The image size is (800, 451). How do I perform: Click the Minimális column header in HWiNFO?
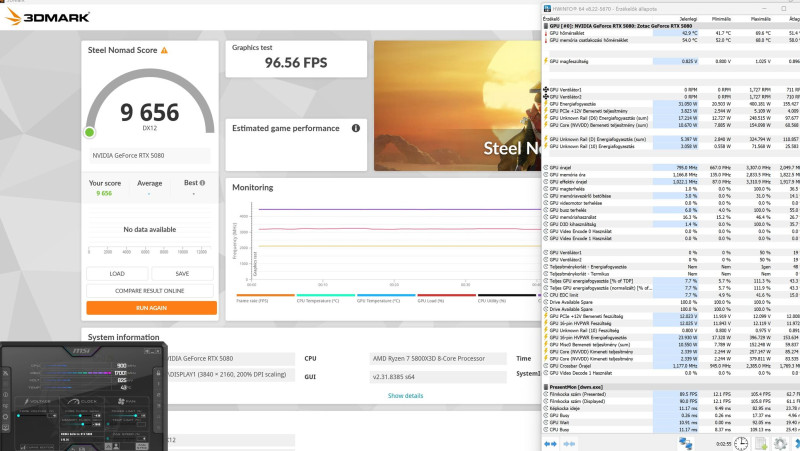tap(721, 19)
